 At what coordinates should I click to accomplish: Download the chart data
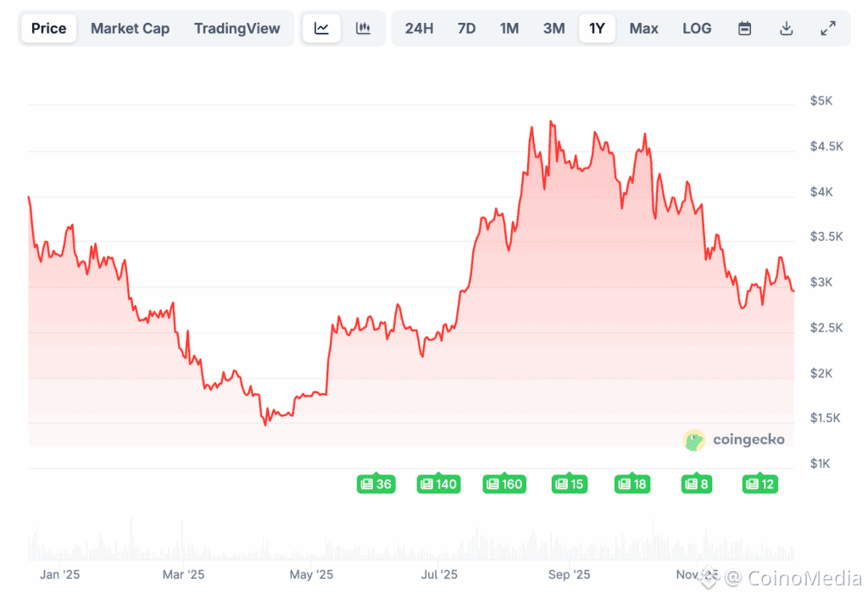786,28
